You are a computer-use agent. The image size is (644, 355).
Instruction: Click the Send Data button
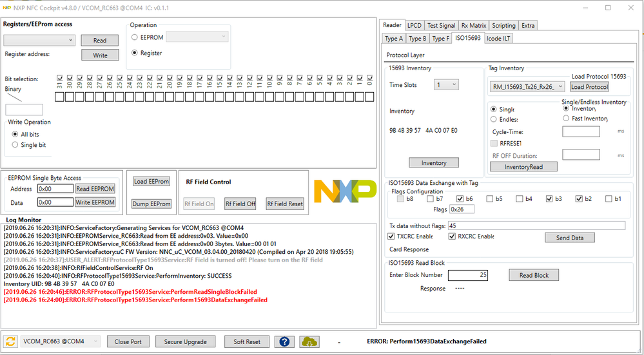tap(570, 238)
